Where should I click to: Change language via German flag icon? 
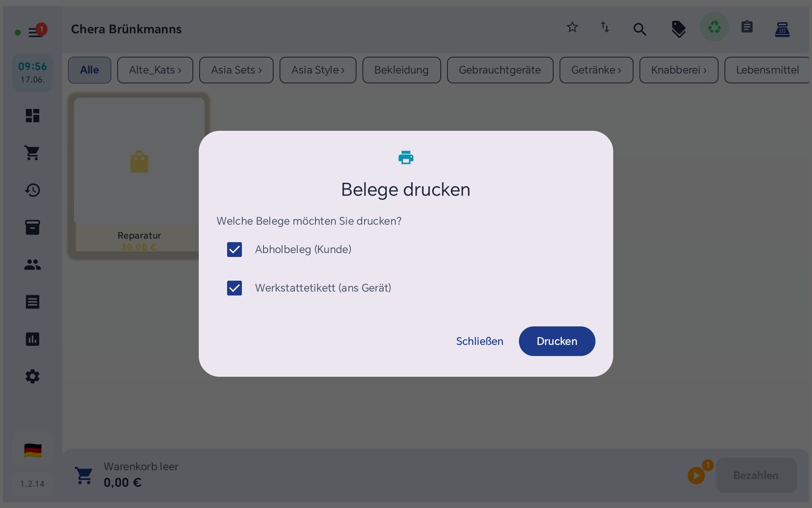[x=33, y=450]
